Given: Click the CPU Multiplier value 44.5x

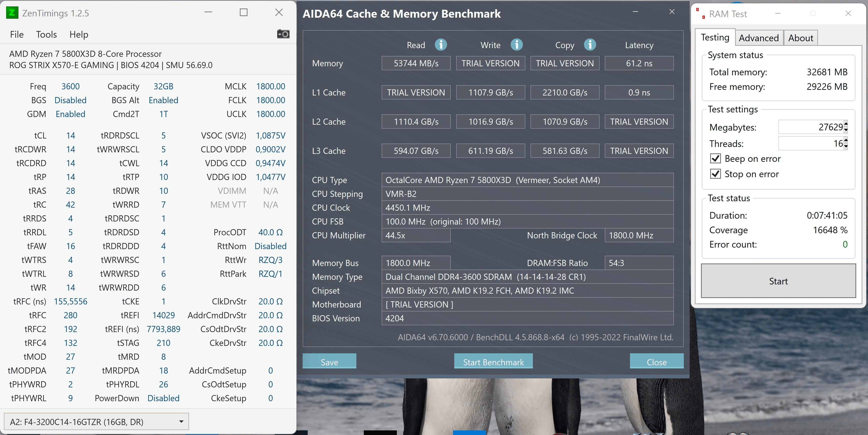Looking at the screenshot, I should pos(416,235).
